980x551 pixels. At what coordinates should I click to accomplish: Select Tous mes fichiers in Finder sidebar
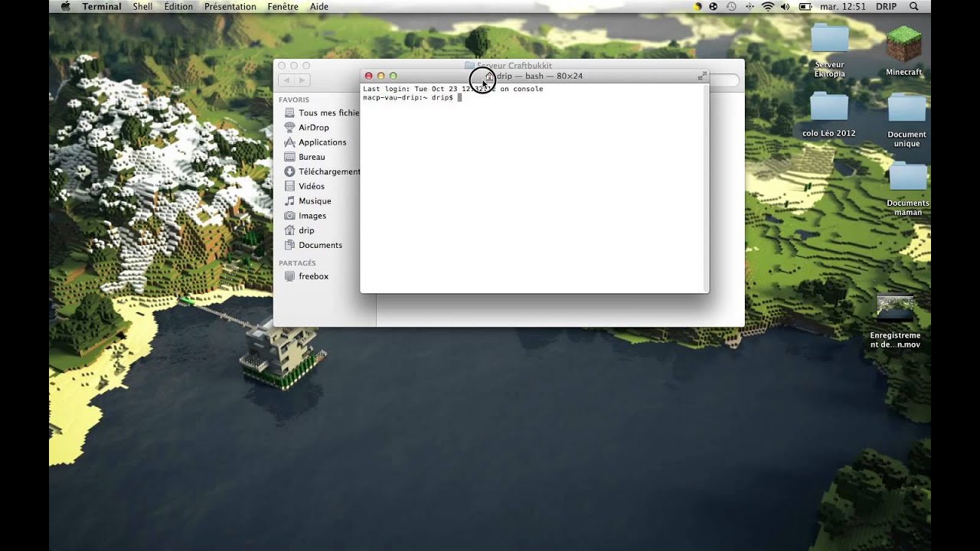[322, 112]
